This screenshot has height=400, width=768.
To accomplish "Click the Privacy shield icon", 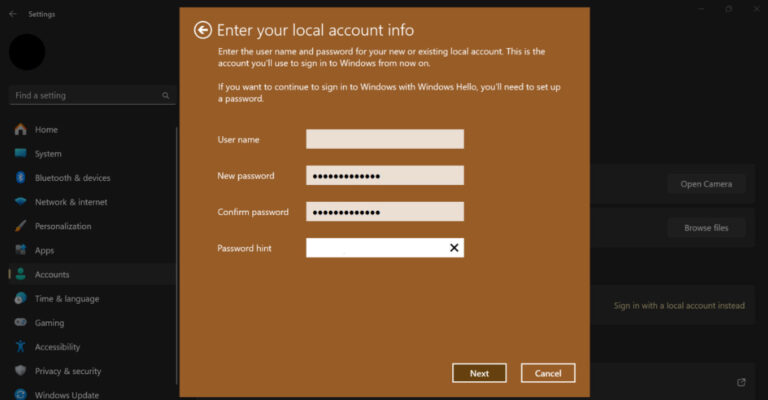I will click(x=21, y=370).
